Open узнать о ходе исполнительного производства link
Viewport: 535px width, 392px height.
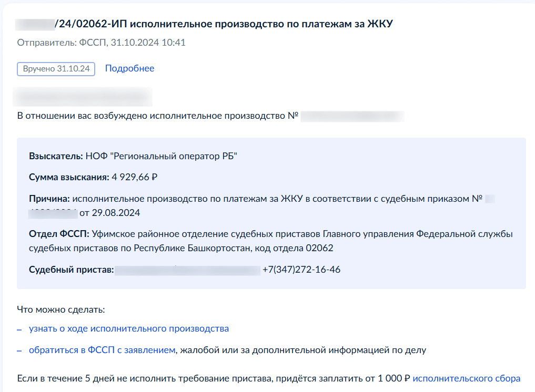tap(129, 328)
